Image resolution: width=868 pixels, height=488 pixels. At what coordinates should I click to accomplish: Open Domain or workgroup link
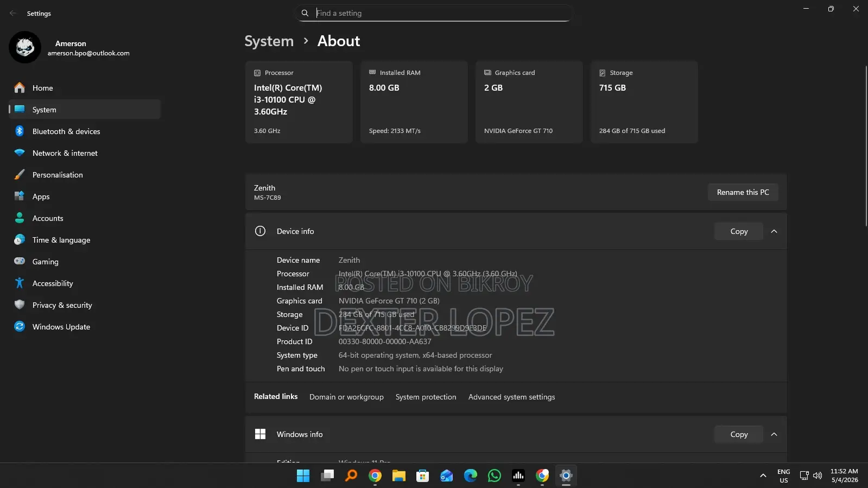click(346, 397)
